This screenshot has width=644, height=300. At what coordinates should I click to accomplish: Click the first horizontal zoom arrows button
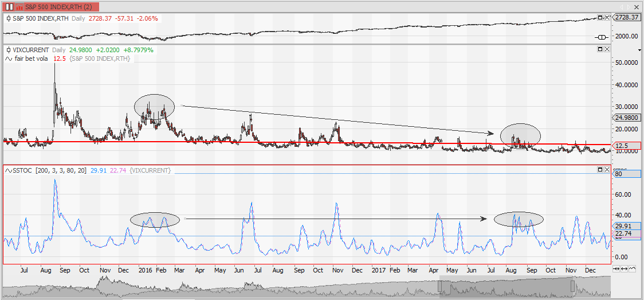click(617, 268)
